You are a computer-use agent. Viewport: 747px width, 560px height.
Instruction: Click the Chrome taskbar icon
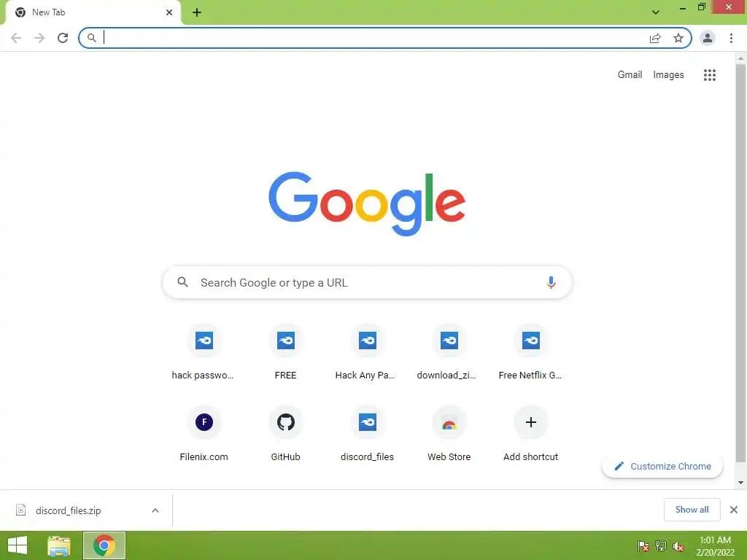coord(104,545)
